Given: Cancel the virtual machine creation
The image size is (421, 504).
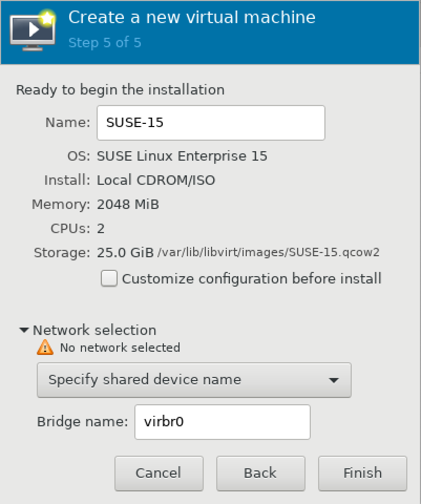Looking at the screenshot, I should [159, 473].
